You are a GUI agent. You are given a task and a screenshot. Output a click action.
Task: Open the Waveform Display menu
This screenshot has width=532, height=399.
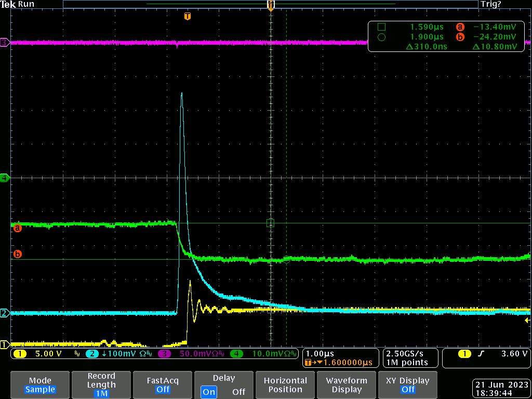[x=347, y=384]
